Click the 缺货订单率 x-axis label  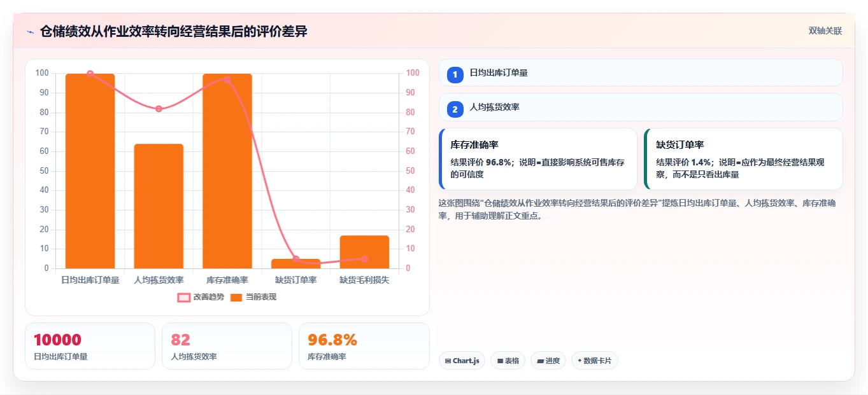(296, 280)
